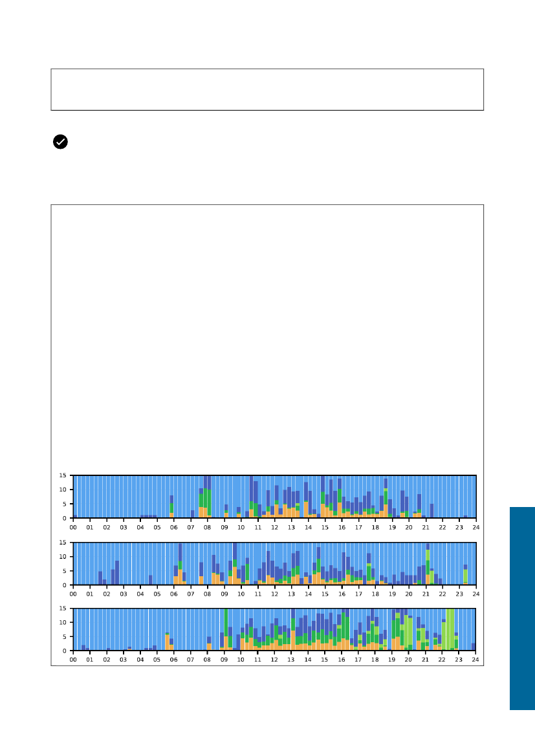Image resolution: width=535 pixels, height=756 pixels.
Task: Click the top chart's 24 hour tick label
Action: (x=475, y=528)
